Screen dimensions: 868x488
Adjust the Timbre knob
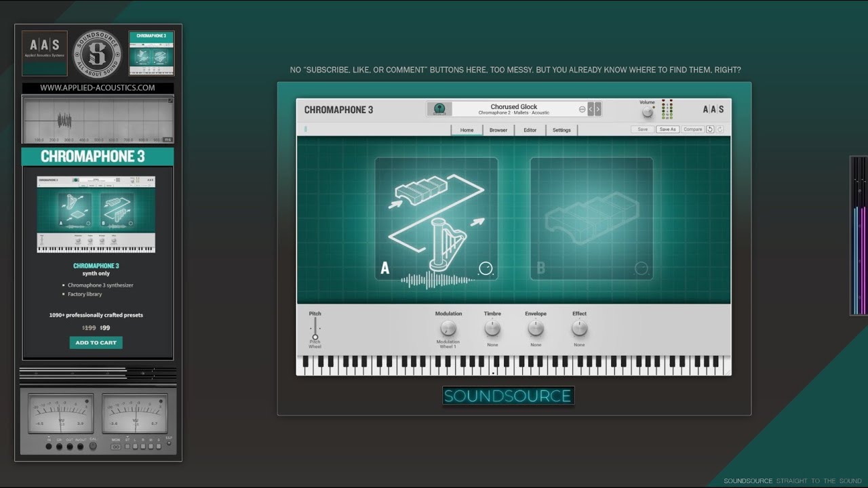coord(492,328)
